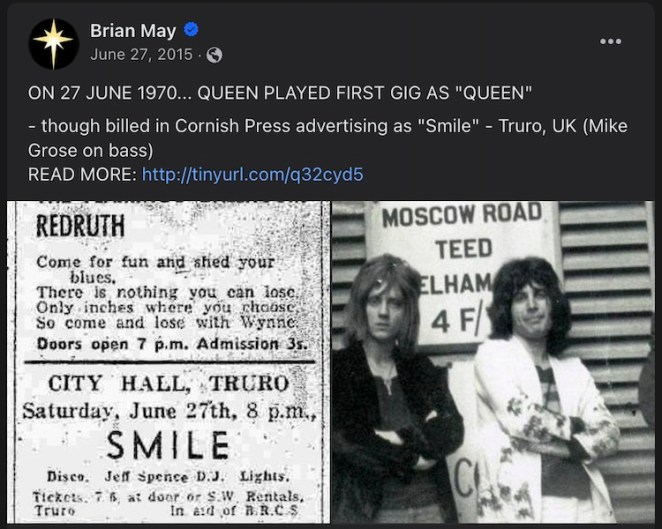
Task: Open the black-and-white band photo
Action: tap(495, 365)
